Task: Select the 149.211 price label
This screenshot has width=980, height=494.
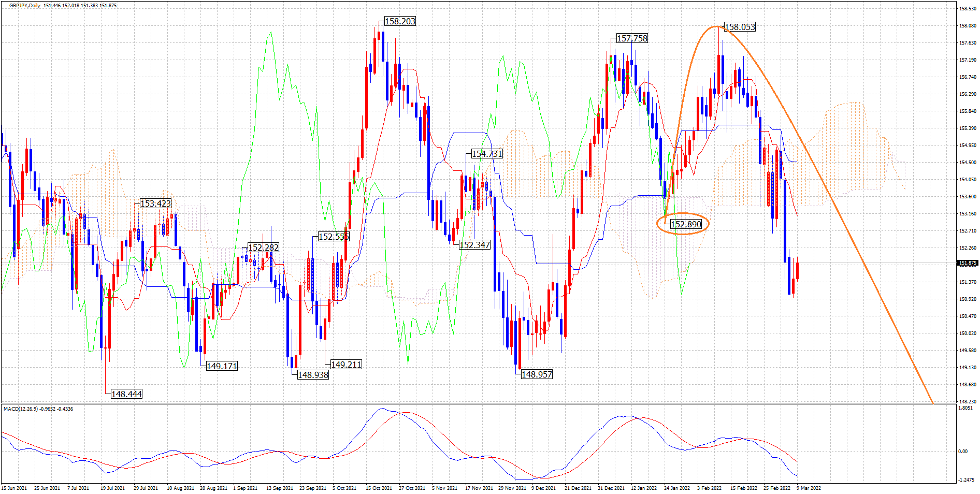Action: click(x=346, y=365)
